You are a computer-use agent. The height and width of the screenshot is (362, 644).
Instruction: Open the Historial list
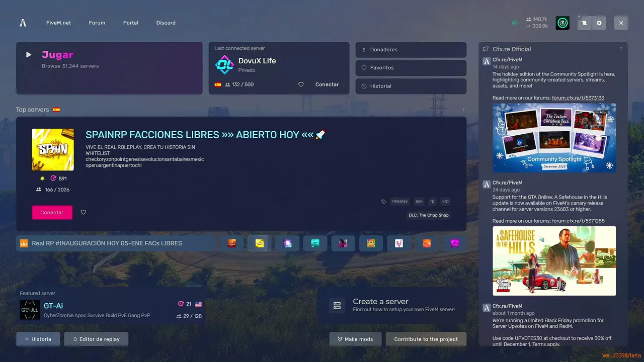tap(411, 86)
